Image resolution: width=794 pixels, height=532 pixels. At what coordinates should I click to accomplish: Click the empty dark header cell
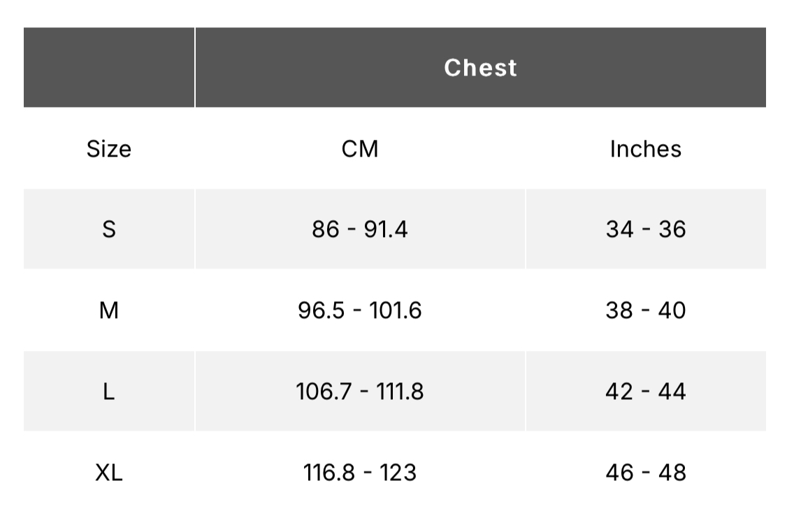(x=109, y=67)
